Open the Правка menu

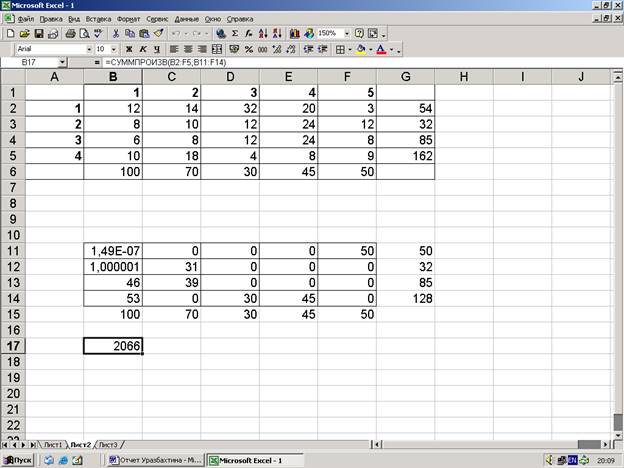coord(51,19)
